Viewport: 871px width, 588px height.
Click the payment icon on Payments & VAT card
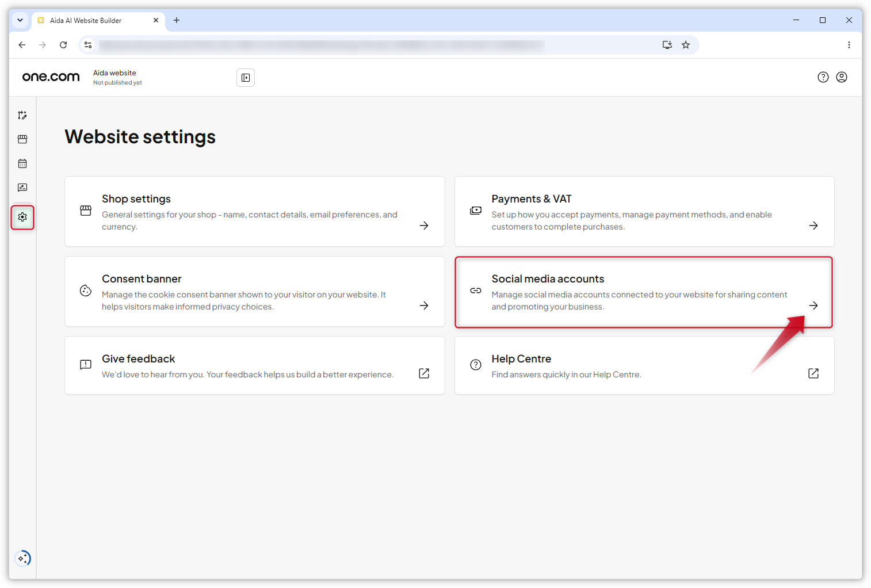click(476, 211)
